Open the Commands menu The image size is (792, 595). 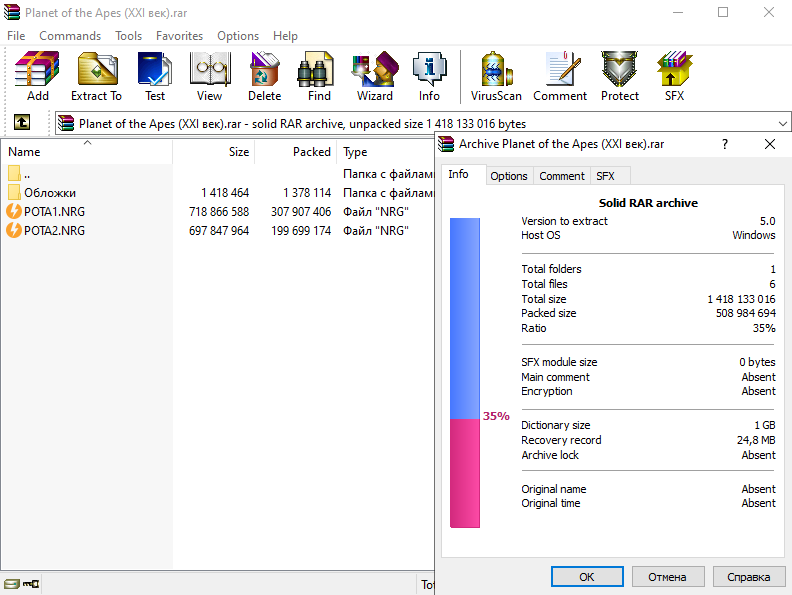70,35
